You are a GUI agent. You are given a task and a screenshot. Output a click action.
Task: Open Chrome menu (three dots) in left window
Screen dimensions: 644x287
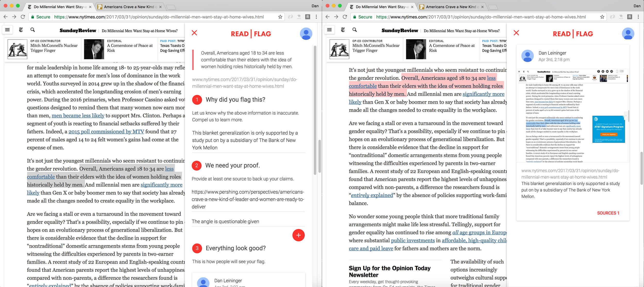click(x=316, y=17)
